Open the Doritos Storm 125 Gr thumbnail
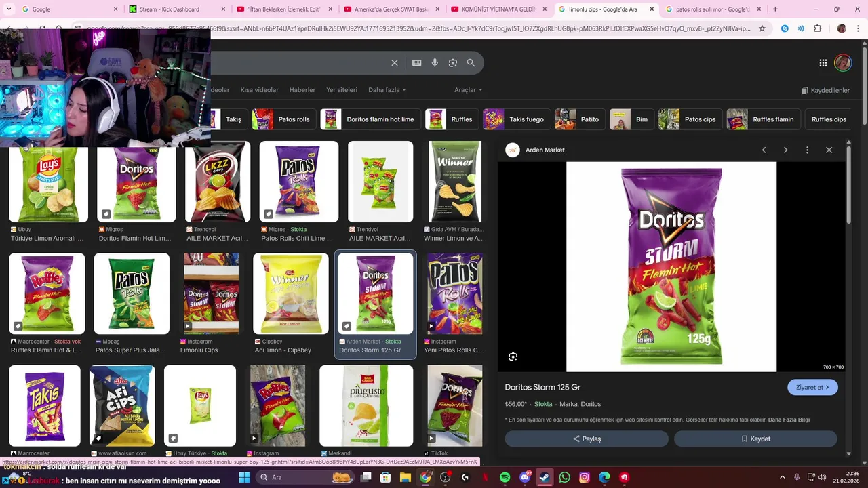This screenshot has width=868, height=488. click(x=376, y=293)
